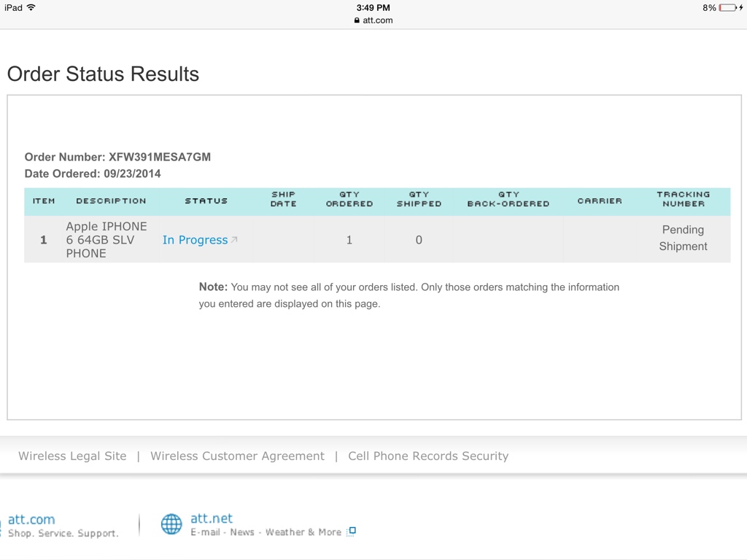Viewport: 747px width, 560px height.
Task: Tap the WiFi status icon
Action: (x=31, y=7)
